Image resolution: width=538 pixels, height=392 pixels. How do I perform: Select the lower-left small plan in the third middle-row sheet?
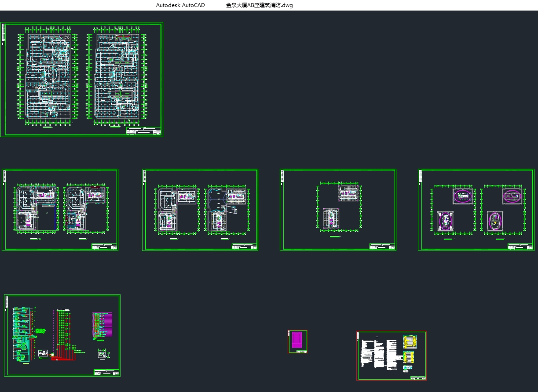(331, 218)
